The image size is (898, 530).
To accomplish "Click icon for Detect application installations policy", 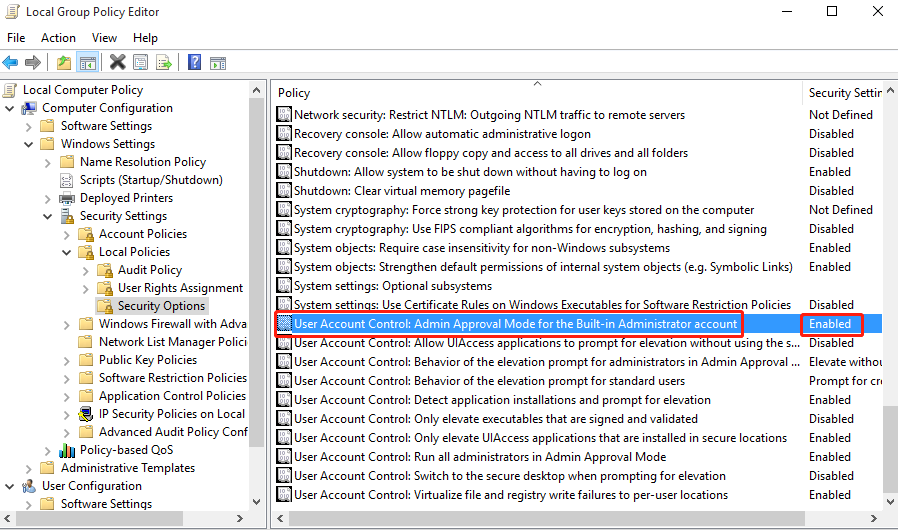I will pos(283,399).
